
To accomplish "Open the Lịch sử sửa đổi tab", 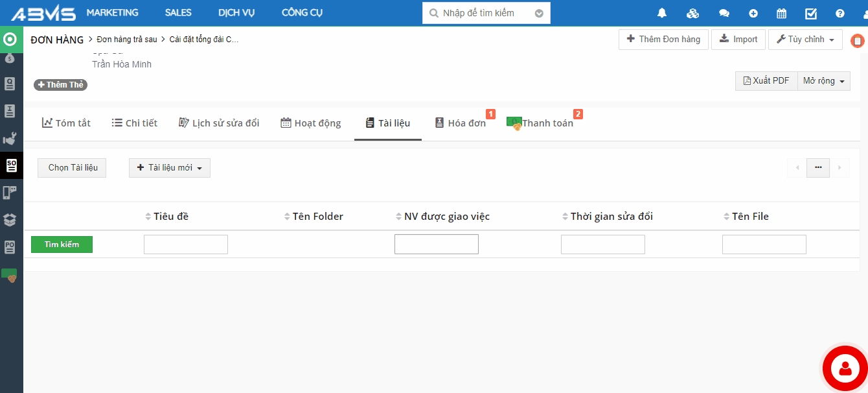I will pyautogui.click(x=219, y=123).
